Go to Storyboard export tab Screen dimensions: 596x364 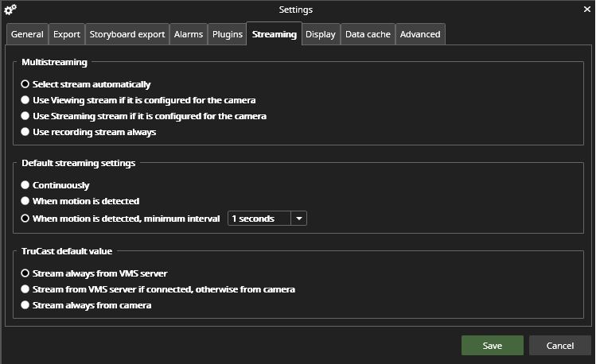127,34
